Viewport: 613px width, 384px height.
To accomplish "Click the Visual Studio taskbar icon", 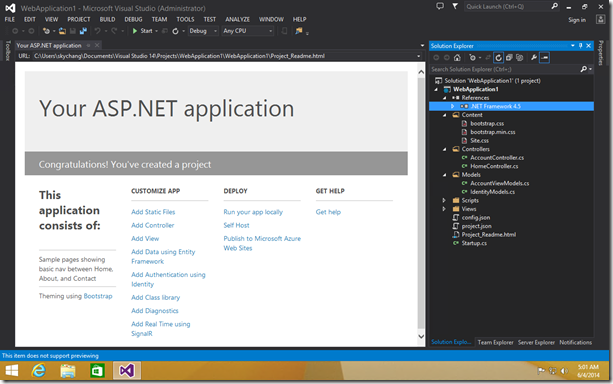I will [x=127, y=370].
